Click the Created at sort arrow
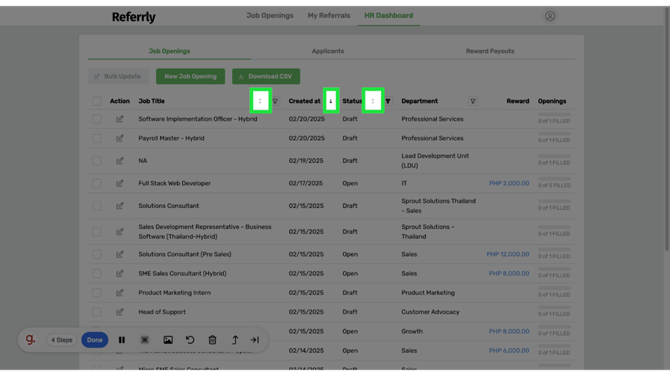The image size is (670, 376). 331,101
